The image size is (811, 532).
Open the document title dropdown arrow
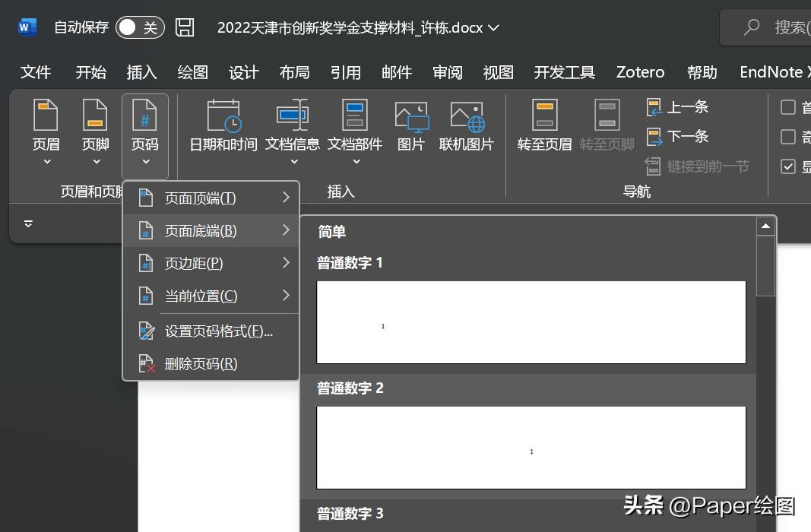point(493,27)
